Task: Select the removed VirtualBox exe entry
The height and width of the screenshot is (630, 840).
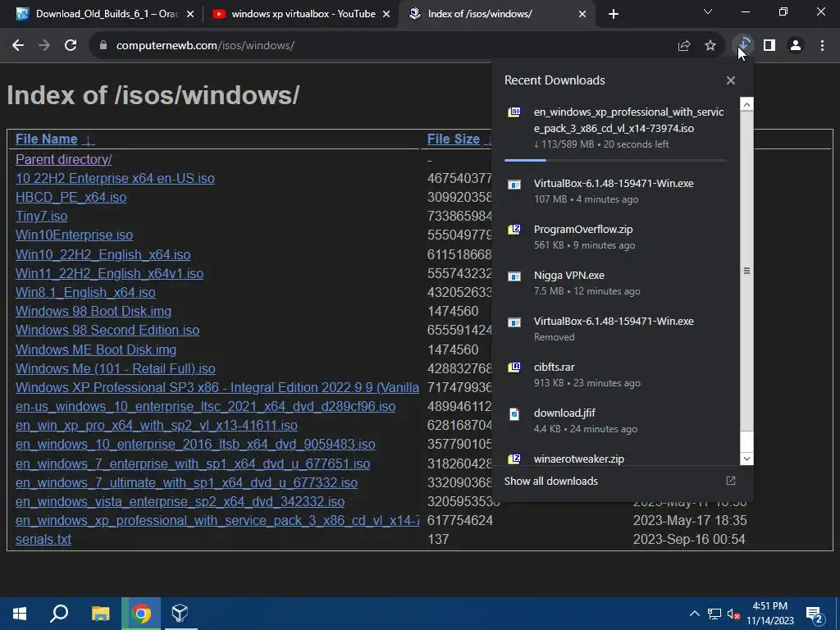Action: click(615, 329)
